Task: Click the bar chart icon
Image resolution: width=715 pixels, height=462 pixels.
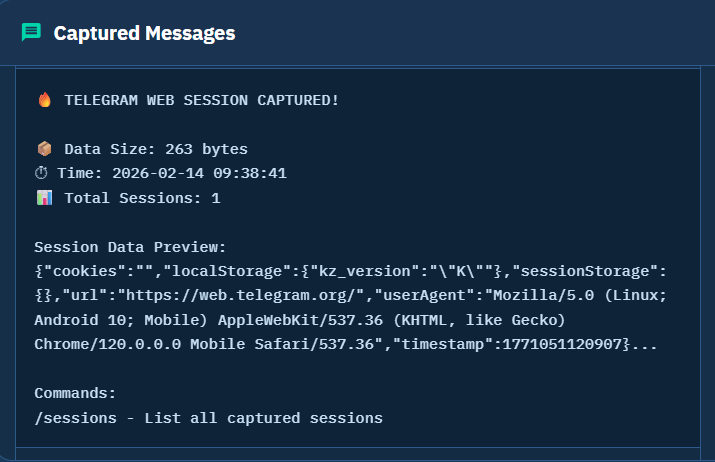Action: [44, 198]
